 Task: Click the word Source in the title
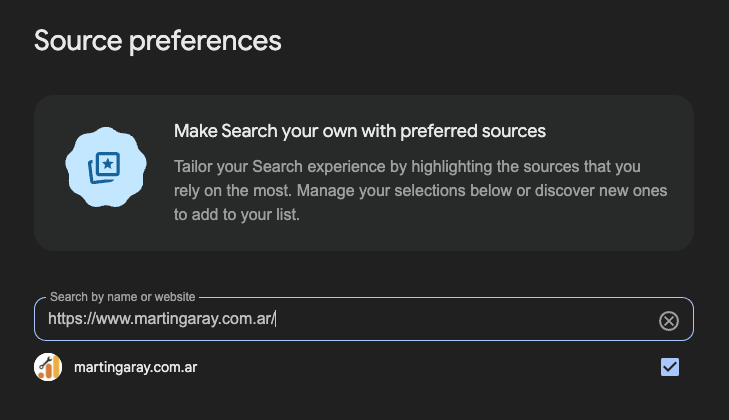pyautogui.click(x=78, y=41)
